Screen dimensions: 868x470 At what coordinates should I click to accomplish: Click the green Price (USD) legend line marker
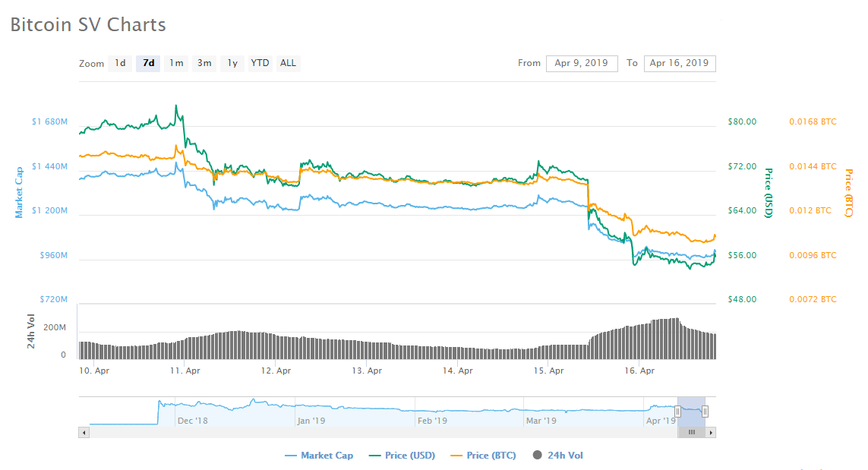374,455
